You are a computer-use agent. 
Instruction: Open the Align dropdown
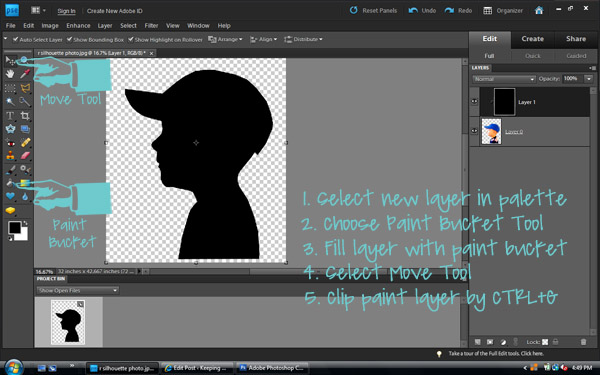coord(263,39)
